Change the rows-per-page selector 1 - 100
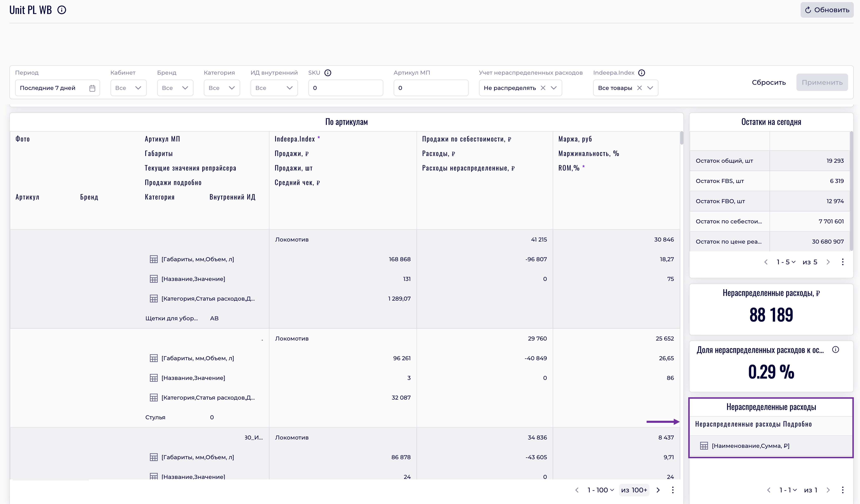The width and height of the screenshot is (860, 504). click(x=601, y=490)
